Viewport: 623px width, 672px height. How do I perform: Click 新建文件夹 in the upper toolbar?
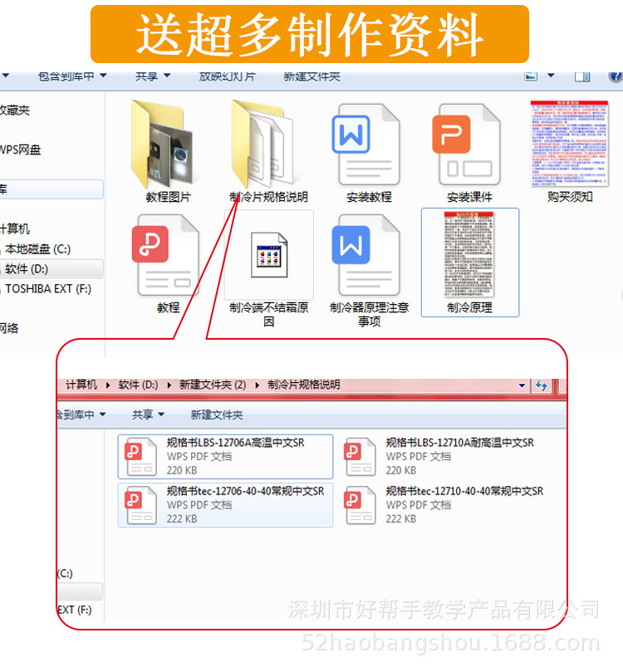[312, 76]
